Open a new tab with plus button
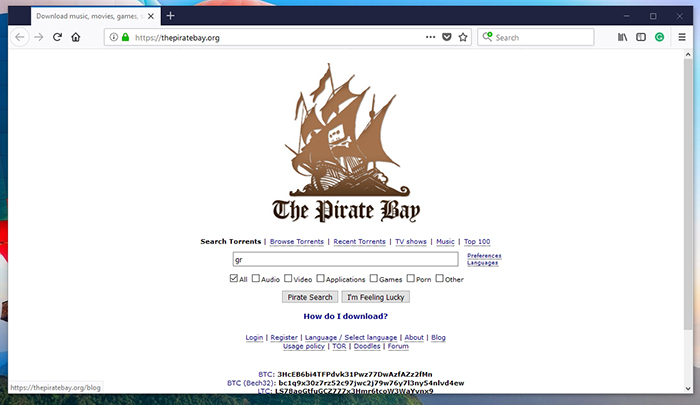 pyautogui.click(x=170, y=16)
